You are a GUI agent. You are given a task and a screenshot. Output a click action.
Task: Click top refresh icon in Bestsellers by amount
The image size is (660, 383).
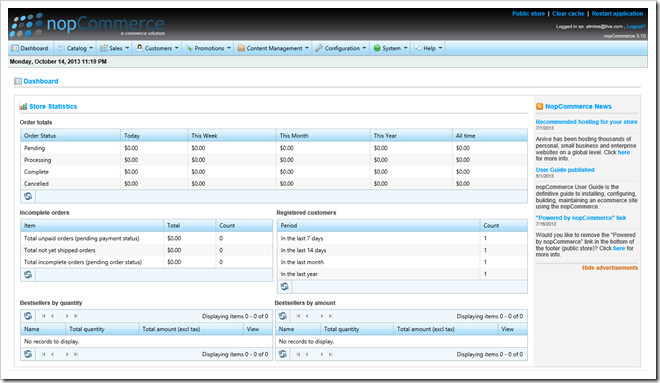point(283,316)
